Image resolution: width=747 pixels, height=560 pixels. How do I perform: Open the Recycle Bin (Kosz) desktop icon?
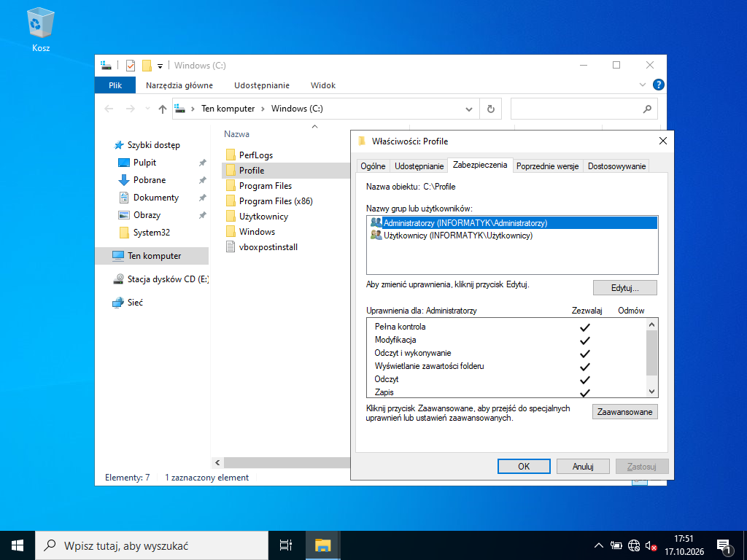[x=41, y=29]
